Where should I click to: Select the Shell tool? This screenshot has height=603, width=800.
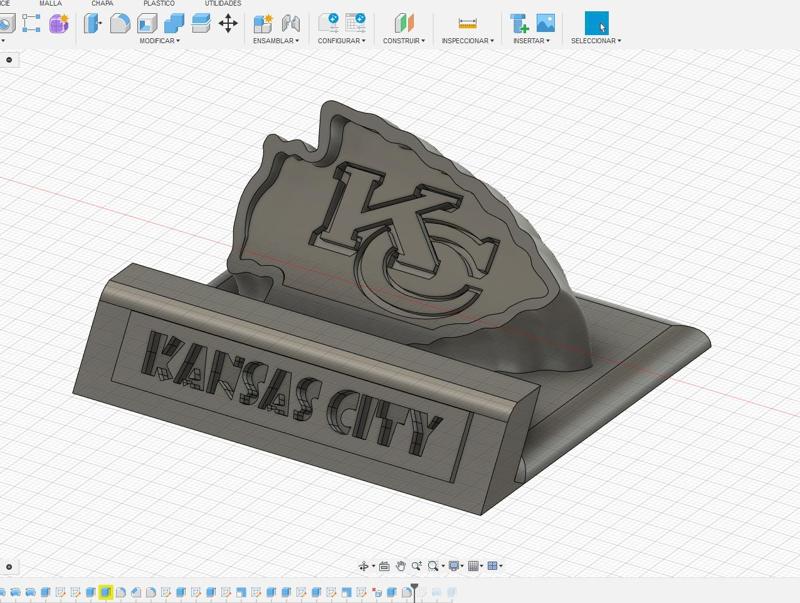[147, 23]
